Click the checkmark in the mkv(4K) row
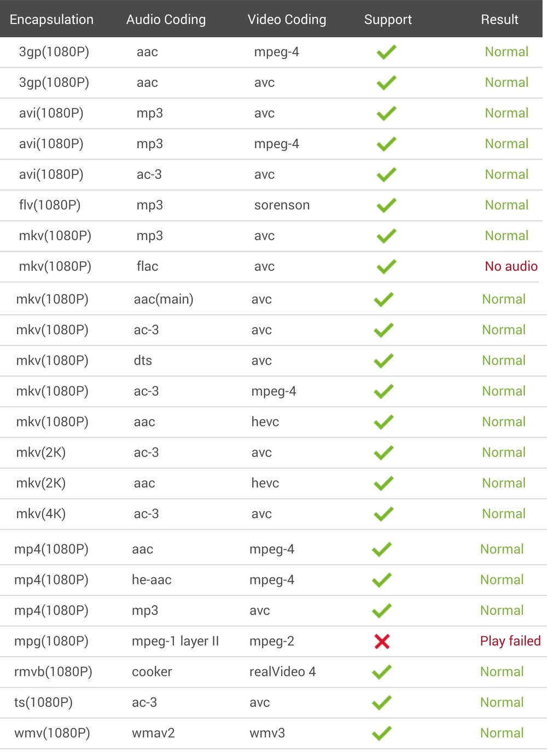547x756 pixels. [383, 514]
